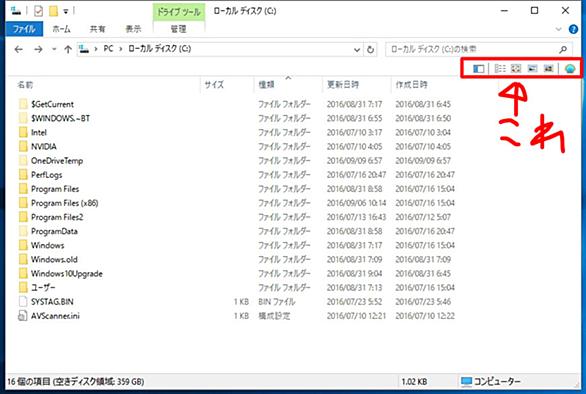Screen dimensions: 586x394
Task: Sort by the 作成日時 column header
Action: [x=412, y=85]
